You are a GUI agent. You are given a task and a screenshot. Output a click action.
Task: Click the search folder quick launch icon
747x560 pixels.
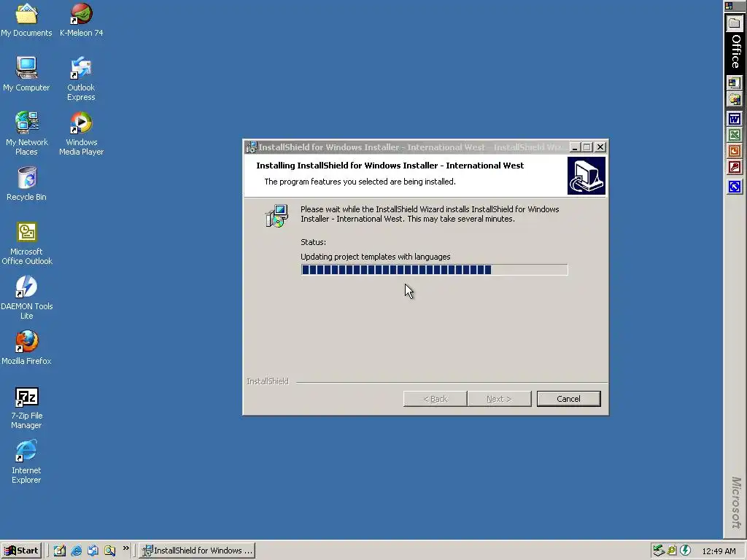(109, 551)
